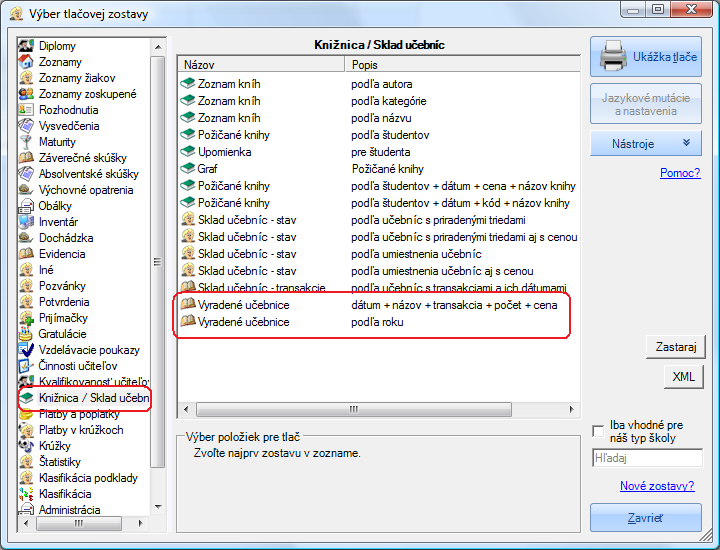Screen dimensions: 720x550
Task: Sort reports by Popis column header
Action: click(x=462, y=65)
